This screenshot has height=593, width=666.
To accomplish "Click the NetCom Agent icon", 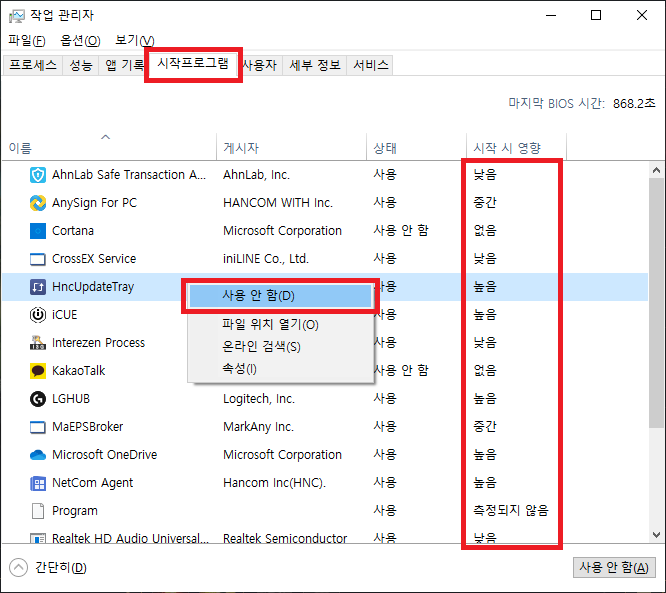I will click(38, 483).
